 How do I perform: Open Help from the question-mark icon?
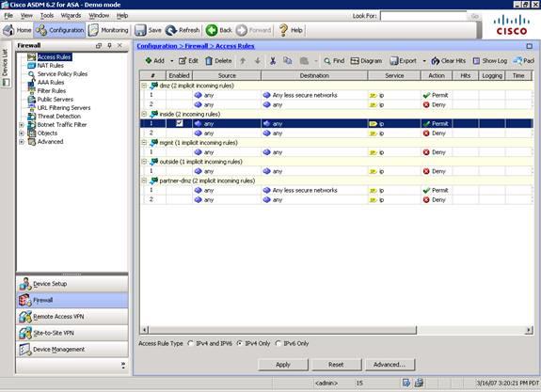point(291,30)
